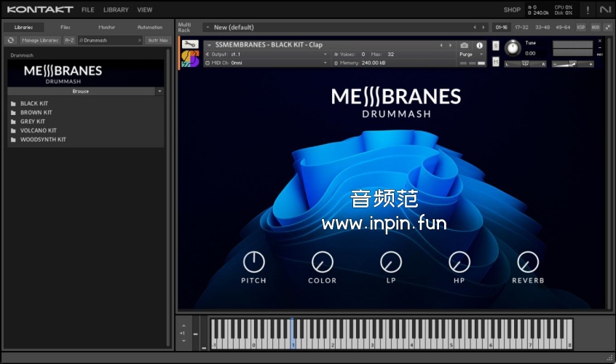Toggle the KSP master script button
The width and height of the screenshot is (616, 364).
581,27
